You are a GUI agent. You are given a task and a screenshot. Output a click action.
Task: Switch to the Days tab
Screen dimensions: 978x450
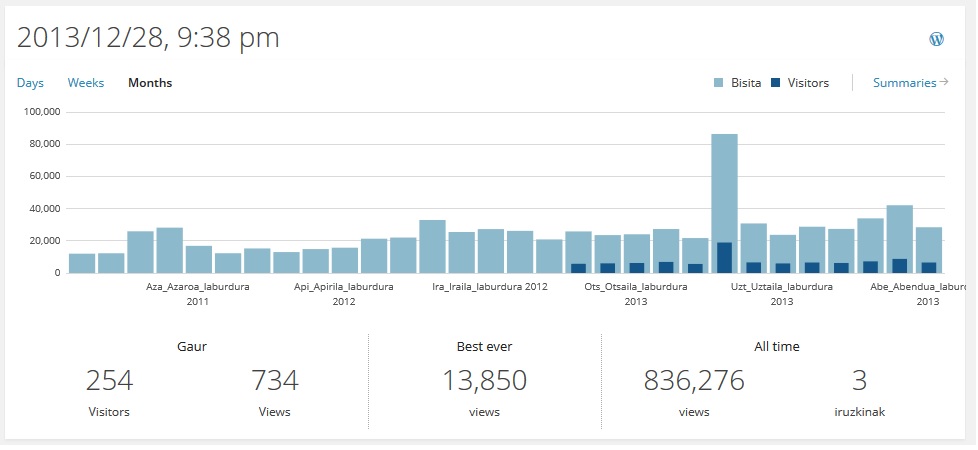pyautogui.click(x=30, y=83)
